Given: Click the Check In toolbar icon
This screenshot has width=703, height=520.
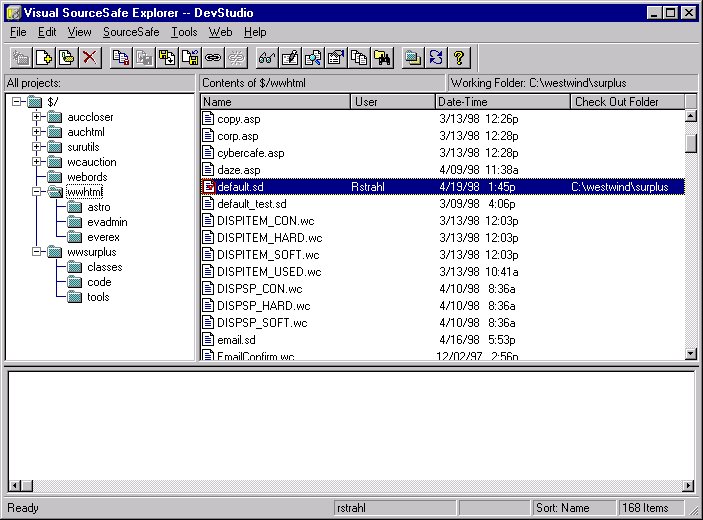Looking at the screenshot, I should pos(167,57).
